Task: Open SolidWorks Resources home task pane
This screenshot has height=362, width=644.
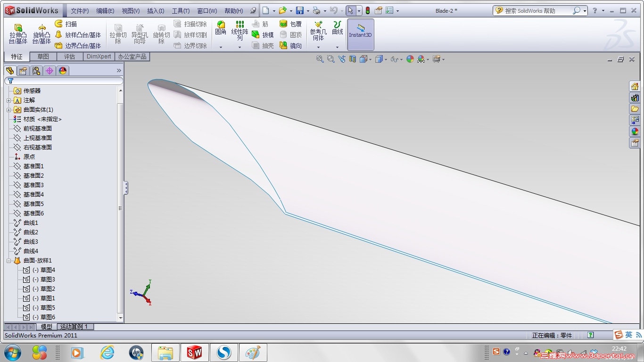Action: coord(635,86)
